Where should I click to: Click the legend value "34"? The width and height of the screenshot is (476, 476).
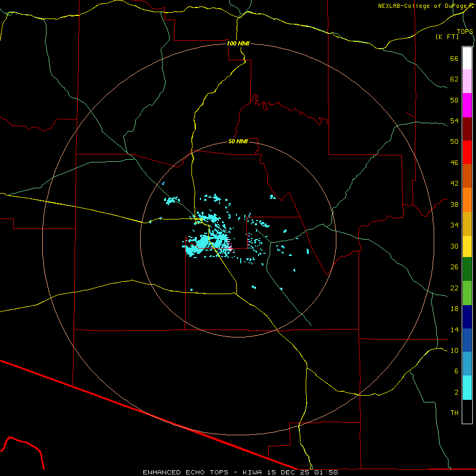point(454,225)
